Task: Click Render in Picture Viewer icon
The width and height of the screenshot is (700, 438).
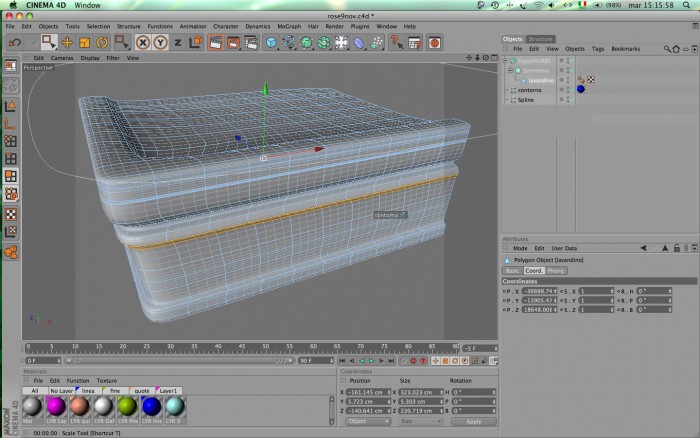Action: click(233, 43)
